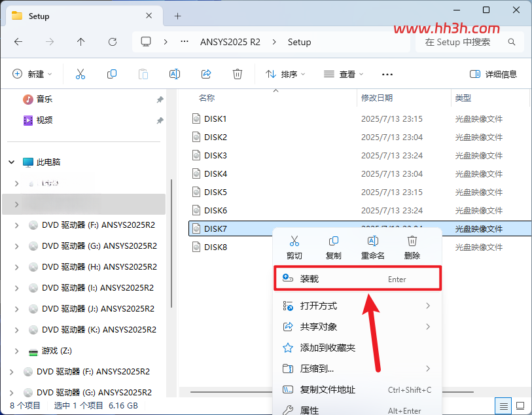Choose 装载 from the context menu
The width and height of the screenshot is (532, 415).
point(357,279)
